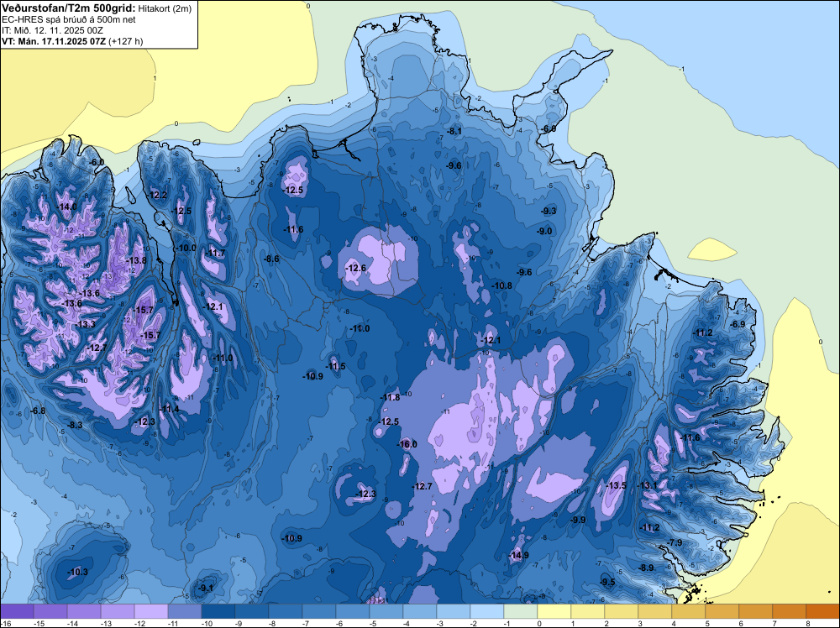Select the -6.9 temperature label

[x=738, y=324]
